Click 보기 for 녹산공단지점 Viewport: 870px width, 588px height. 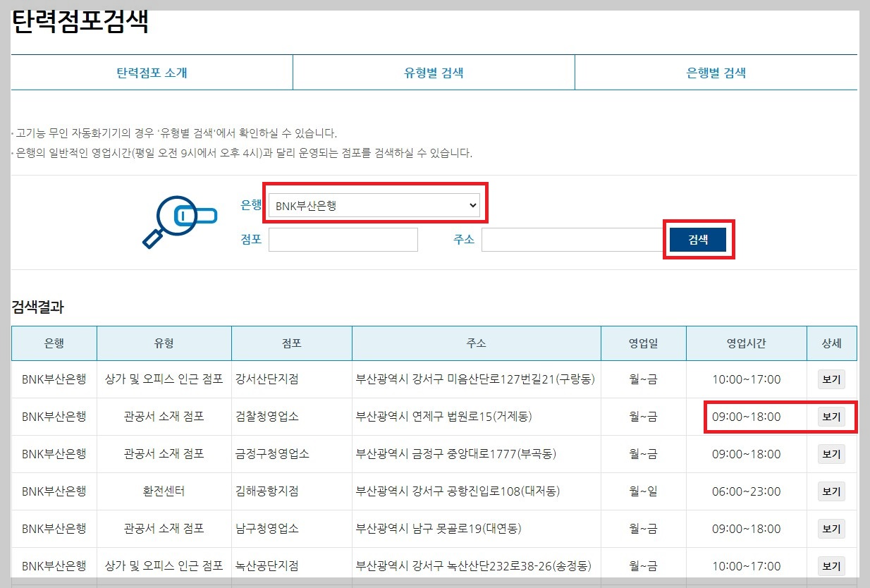pos(831,565)
